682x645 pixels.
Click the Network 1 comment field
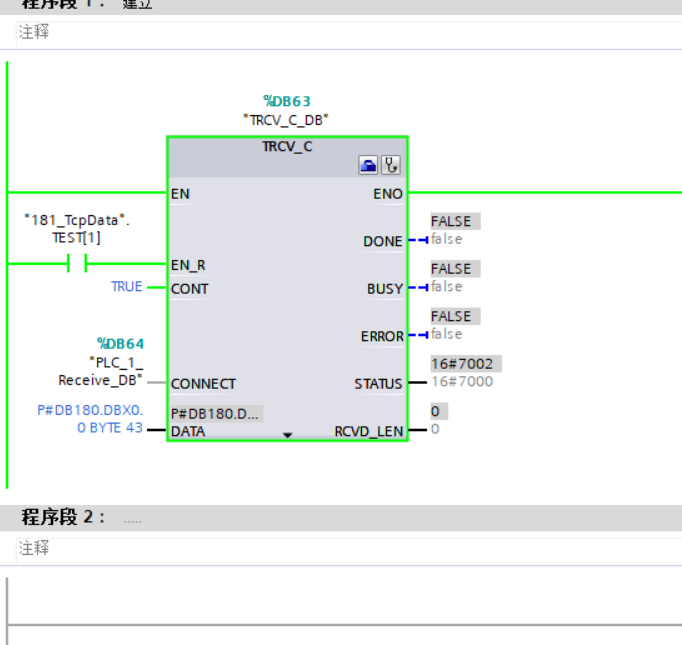pyautogui.click(x=349, y=33)
